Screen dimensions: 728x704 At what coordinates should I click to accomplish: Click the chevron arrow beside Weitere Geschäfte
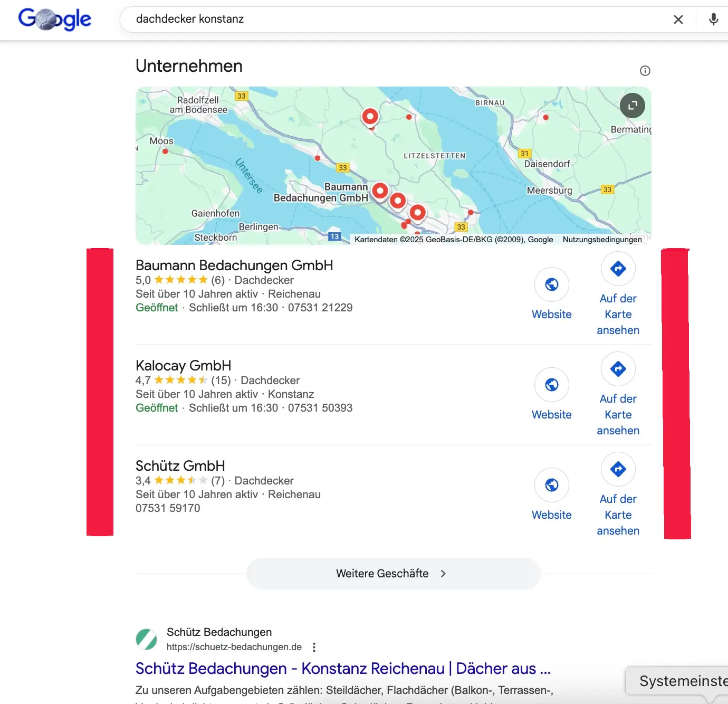pos(443,574)
